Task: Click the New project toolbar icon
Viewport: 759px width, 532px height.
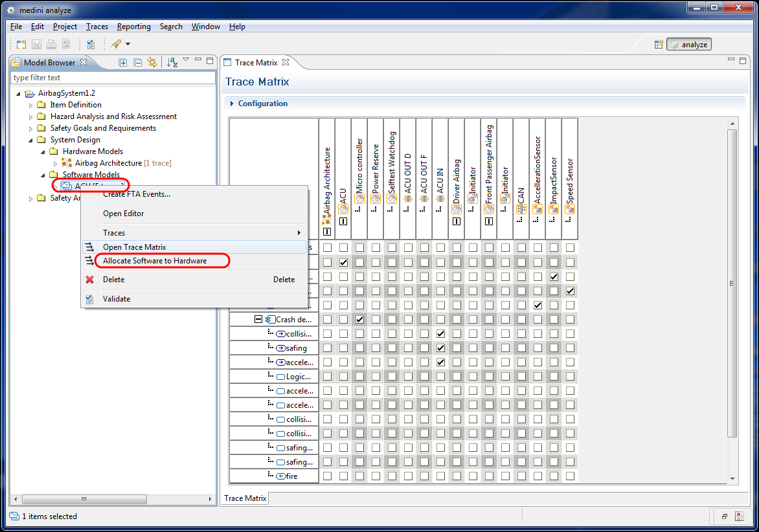Action: click(21, 44)
